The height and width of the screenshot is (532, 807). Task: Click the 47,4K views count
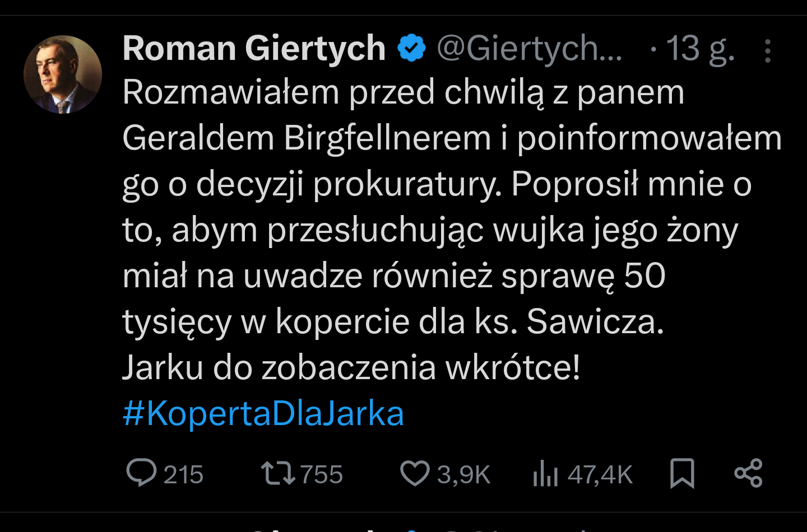[x=600, y=475]
